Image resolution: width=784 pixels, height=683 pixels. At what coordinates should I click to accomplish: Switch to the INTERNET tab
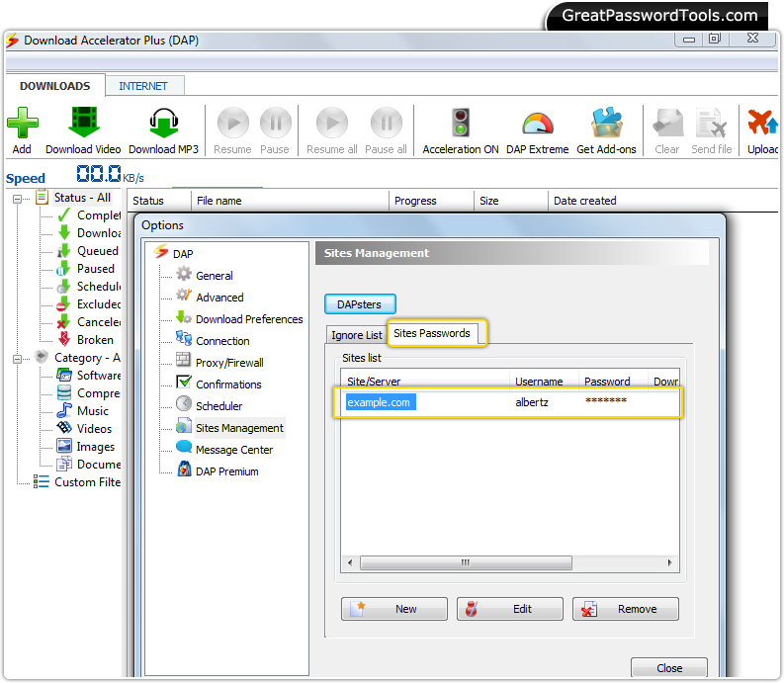point(143,86)
